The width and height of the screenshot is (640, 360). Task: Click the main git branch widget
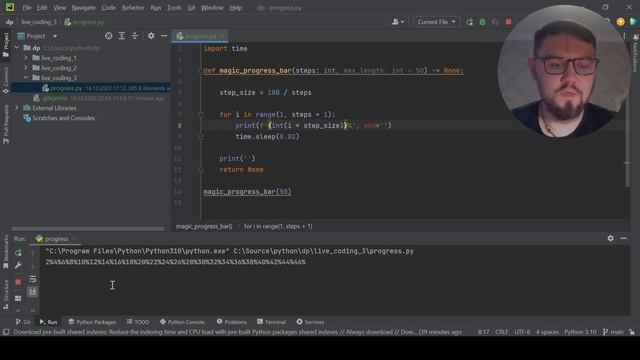613,332
